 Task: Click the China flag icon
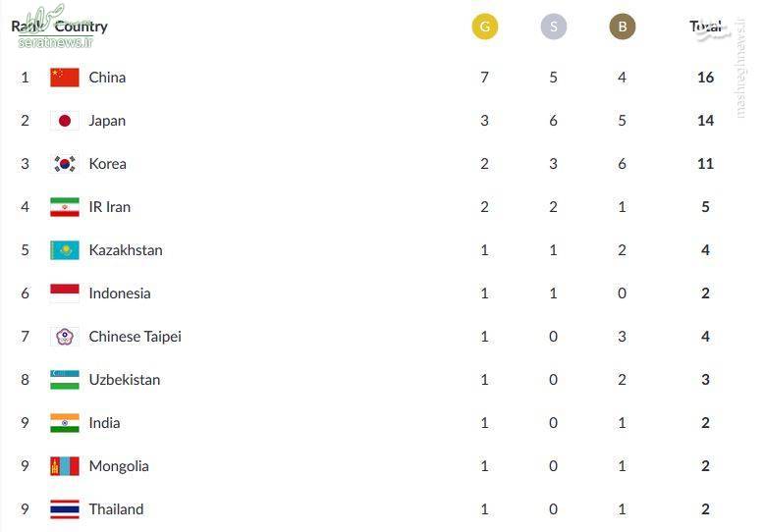coord(64,78)
